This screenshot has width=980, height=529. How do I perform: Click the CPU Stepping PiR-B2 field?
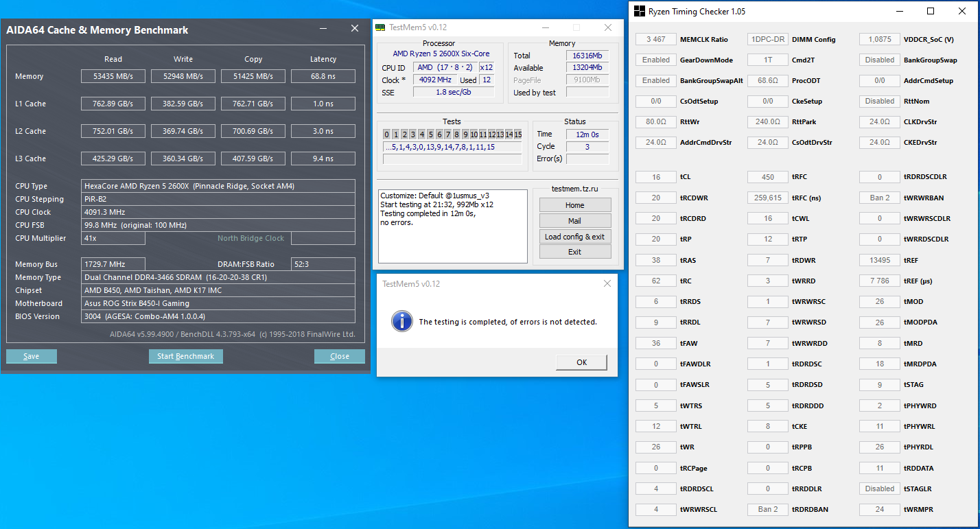tap(218, 199)
